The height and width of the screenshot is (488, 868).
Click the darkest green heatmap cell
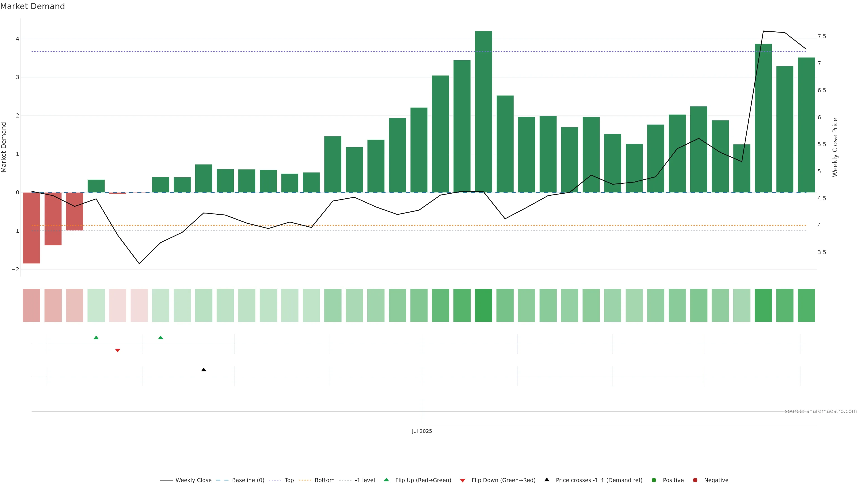(484, 305)
